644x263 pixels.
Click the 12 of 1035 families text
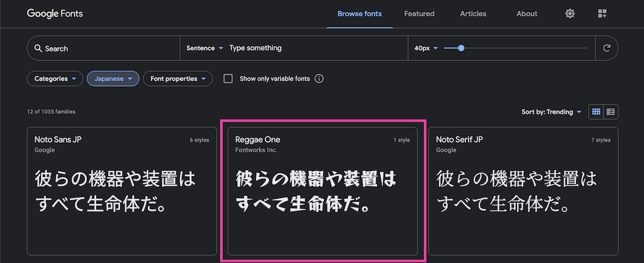(51, 112)
